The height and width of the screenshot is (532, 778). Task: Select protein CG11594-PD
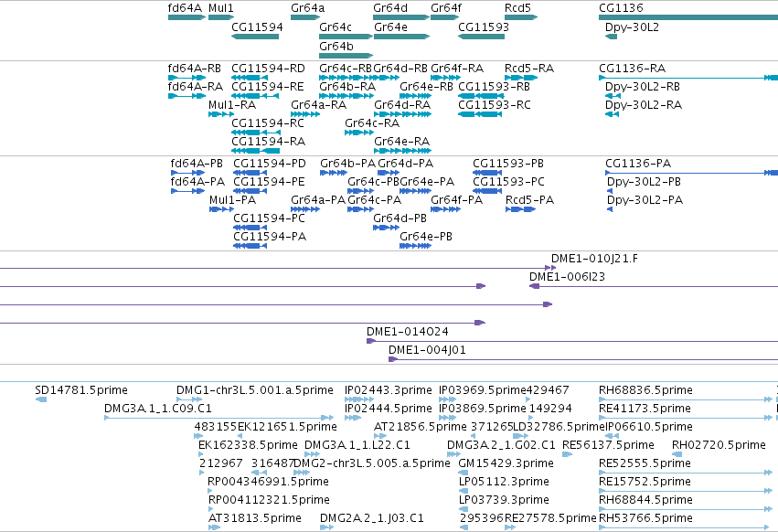tap(250, 173)
